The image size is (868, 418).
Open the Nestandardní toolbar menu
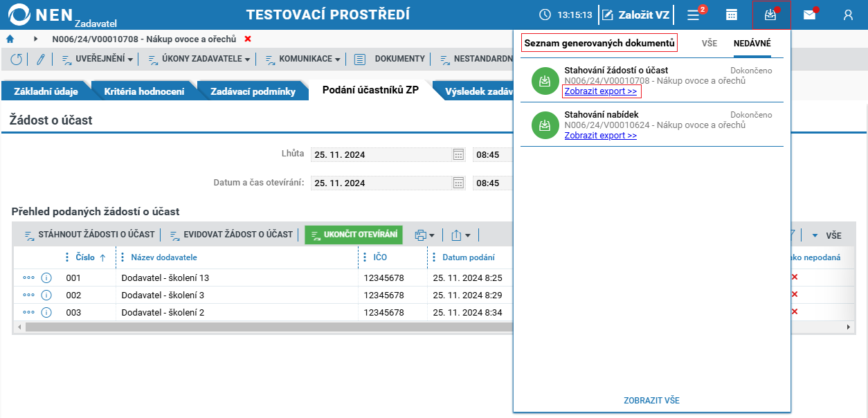[x=476, y=60]
